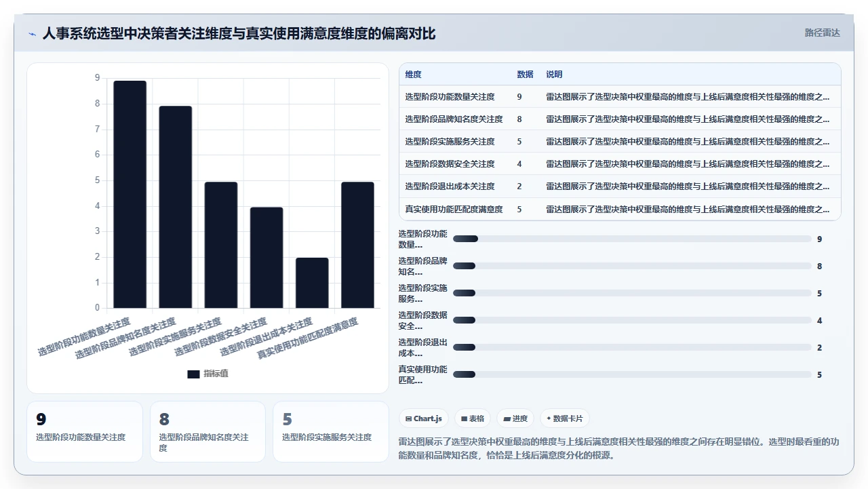Click value 4 at the progress bar end
868x489 pixels.
click(820, 320)
